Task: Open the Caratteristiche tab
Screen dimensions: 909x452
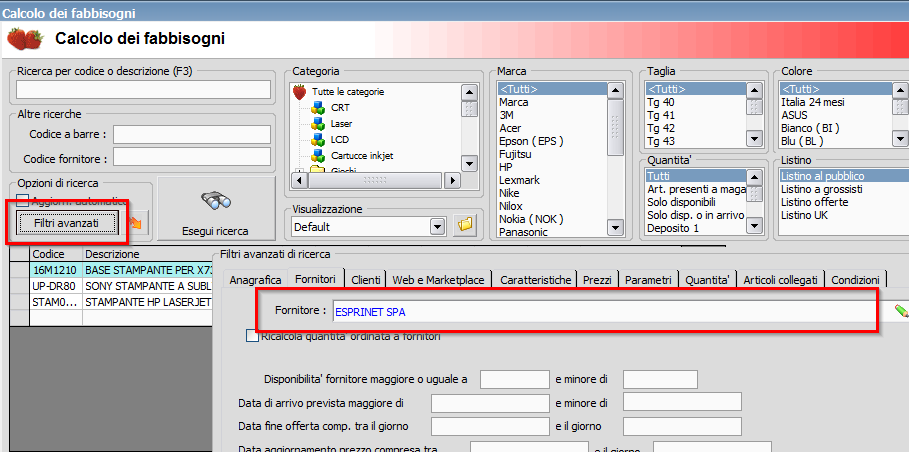Action: tap(536, 280)
